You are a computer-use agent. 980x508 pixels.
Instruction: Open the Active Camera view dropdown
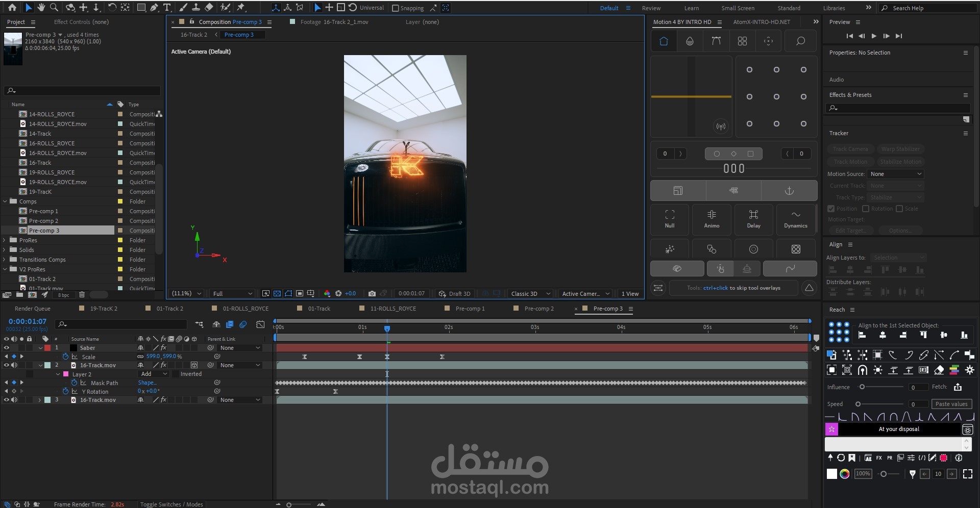coord(585,294)
